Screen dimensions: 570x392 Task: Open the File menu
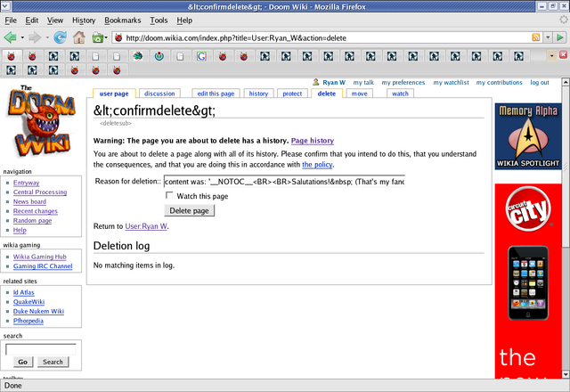(x=11, y=20)
